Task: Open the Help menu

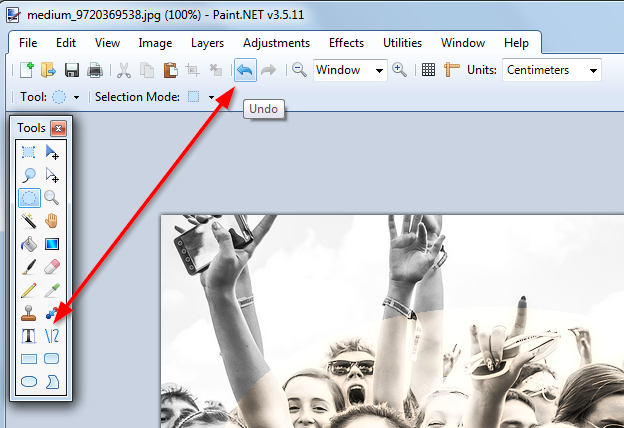Action: click(516, 43)
